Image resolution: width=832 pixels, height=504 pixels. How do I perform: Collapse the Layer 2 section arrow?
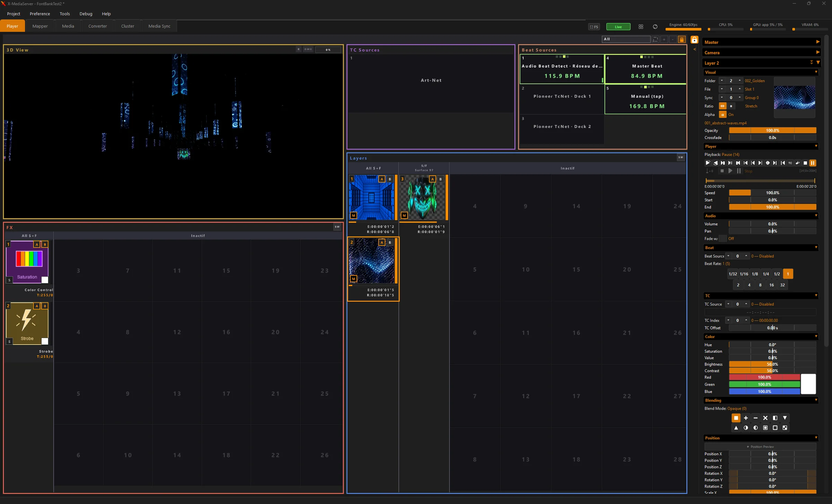[x=818, y=63]
